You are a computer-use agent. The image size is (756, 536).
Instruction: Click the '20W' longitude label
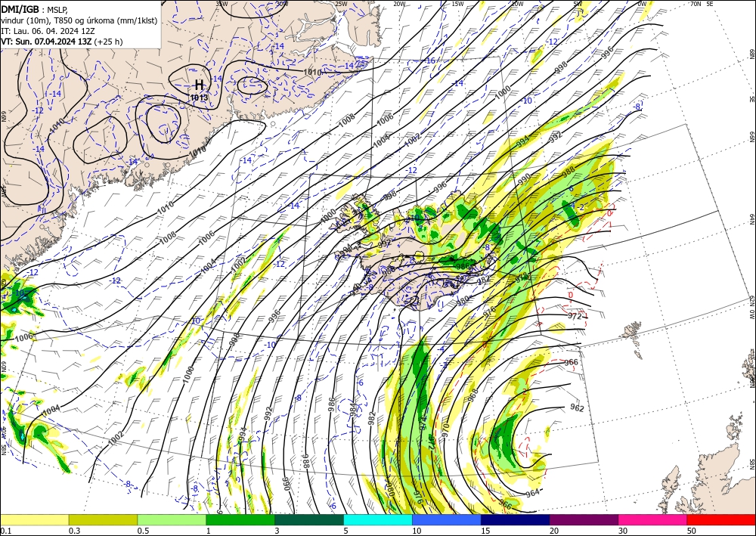tap(399, 4)
